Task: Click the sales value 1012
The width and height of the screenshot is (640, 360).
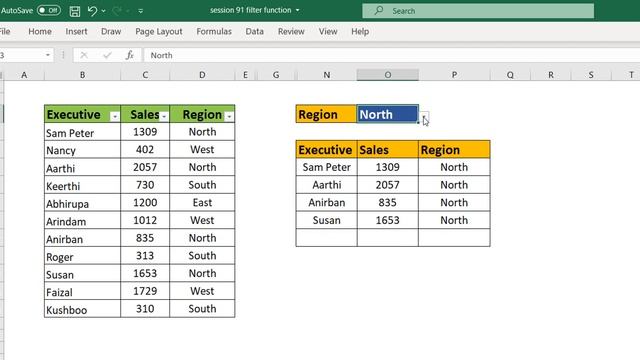Action: (145, 221)
